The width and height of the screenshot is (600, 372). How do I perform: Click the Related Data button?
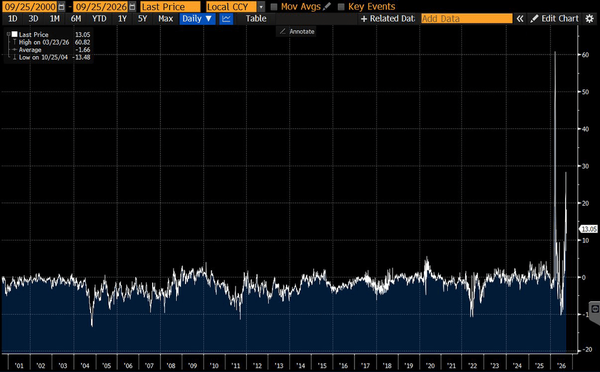point(388,19)
